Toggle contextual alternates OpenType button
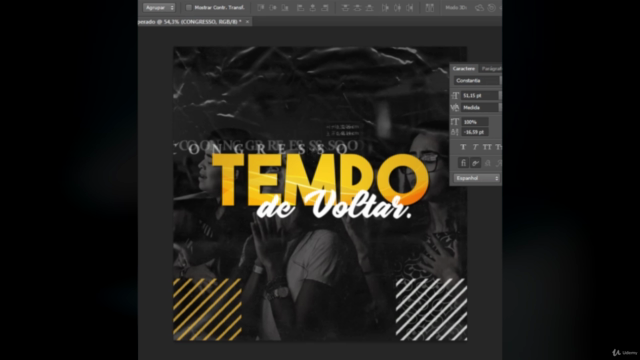 coord(476,163)
